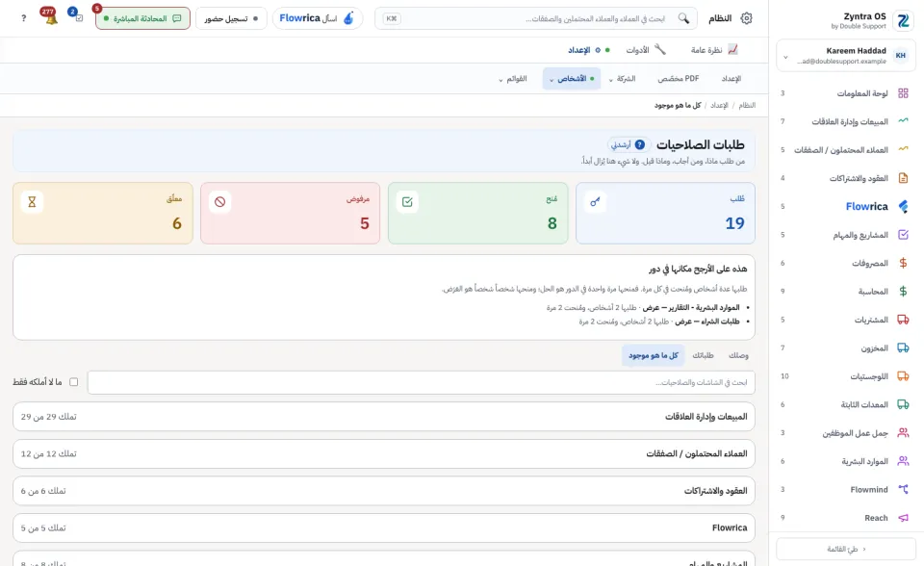
Task: Toggle تسجيل حضور attendance status button
Action: point(231,18)
